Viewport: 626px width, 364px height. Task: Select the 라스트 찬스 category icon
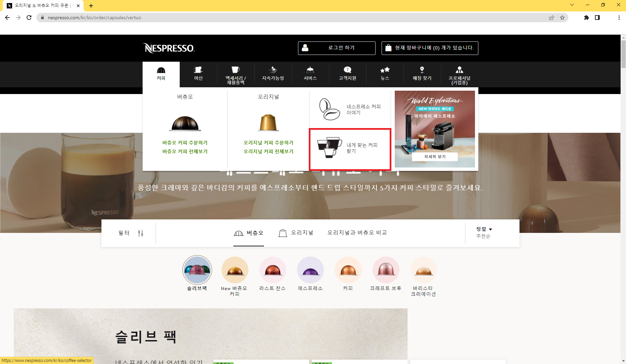pos(273,270)
